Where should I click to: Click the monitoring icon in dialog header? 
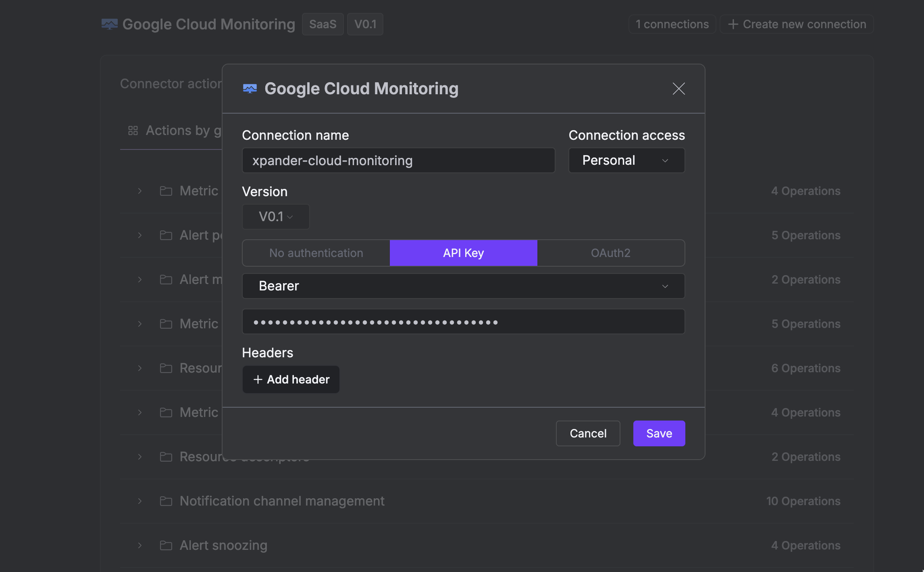250,89
